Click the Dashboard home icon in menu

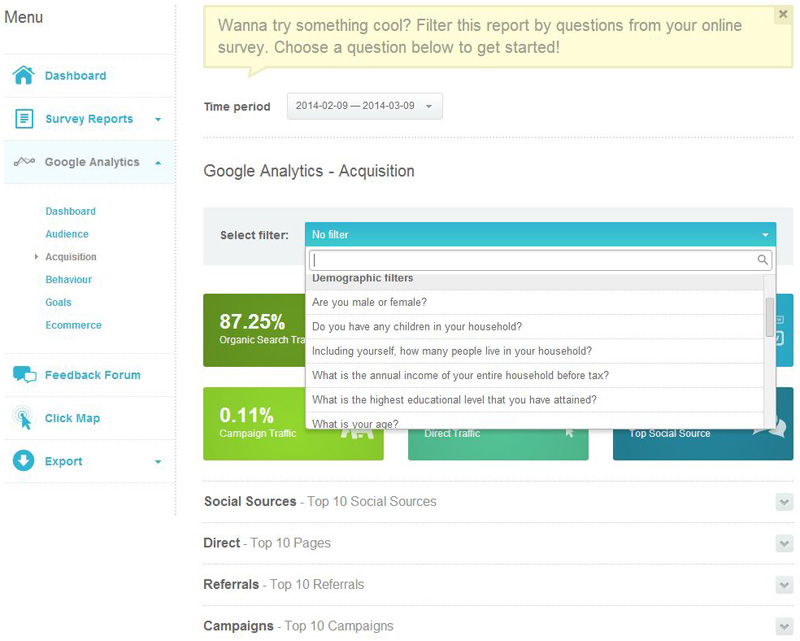[x=24, y=76]
